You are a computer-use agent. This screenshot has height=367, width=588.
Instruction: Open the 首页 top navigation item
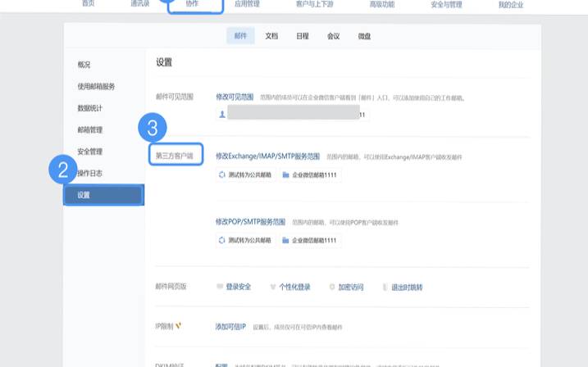[x=89, y=4]
